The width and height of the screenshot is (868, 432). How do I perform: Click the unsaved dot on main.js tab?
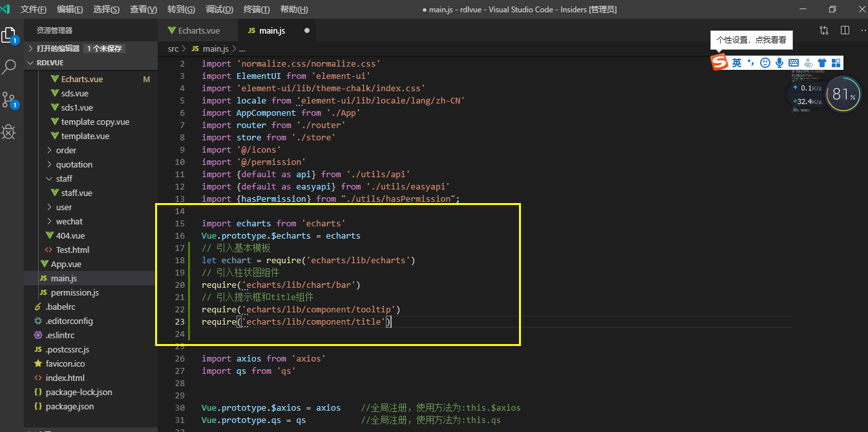pos(306,30)
